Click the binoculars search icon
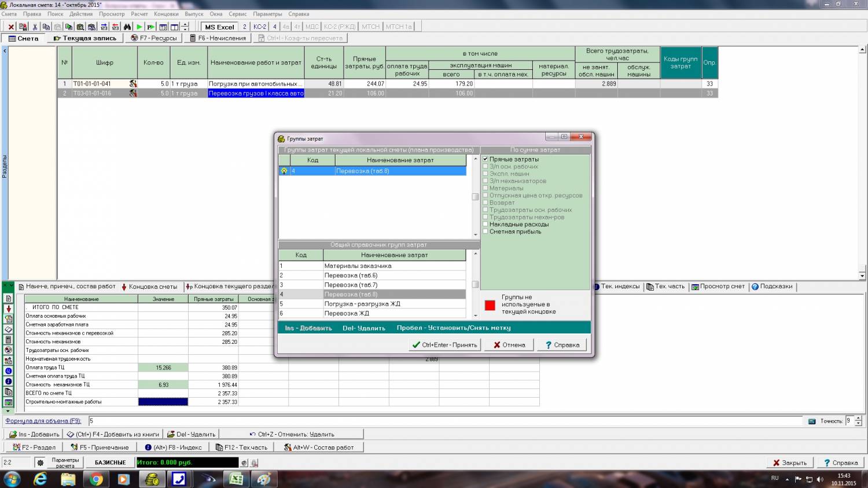 (x=127, y=27)
